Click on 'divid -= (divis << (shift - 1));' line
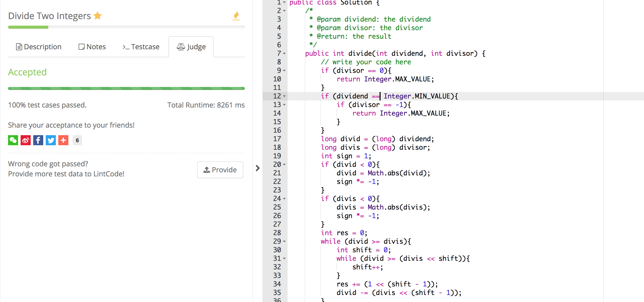The height and width of the screenshot is (302, 644). tap(399, 293)
